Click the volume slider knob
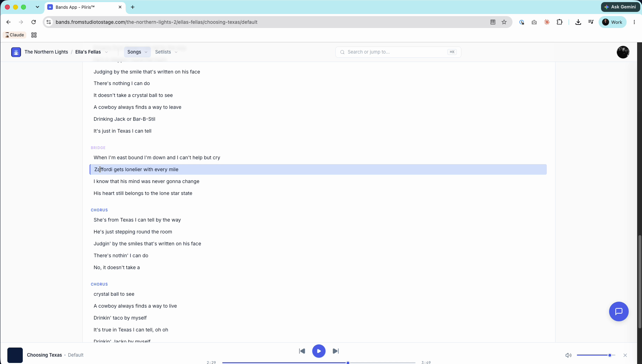The image size is (642, 364). [x=610, y=355]
